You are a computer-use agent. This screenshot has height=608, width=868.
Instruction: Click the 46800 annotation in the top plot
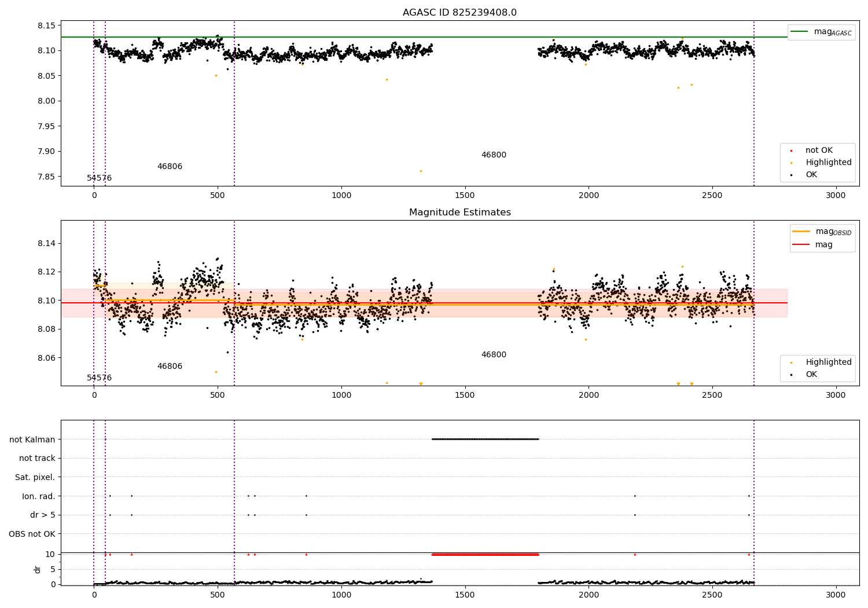click(494, 155)
